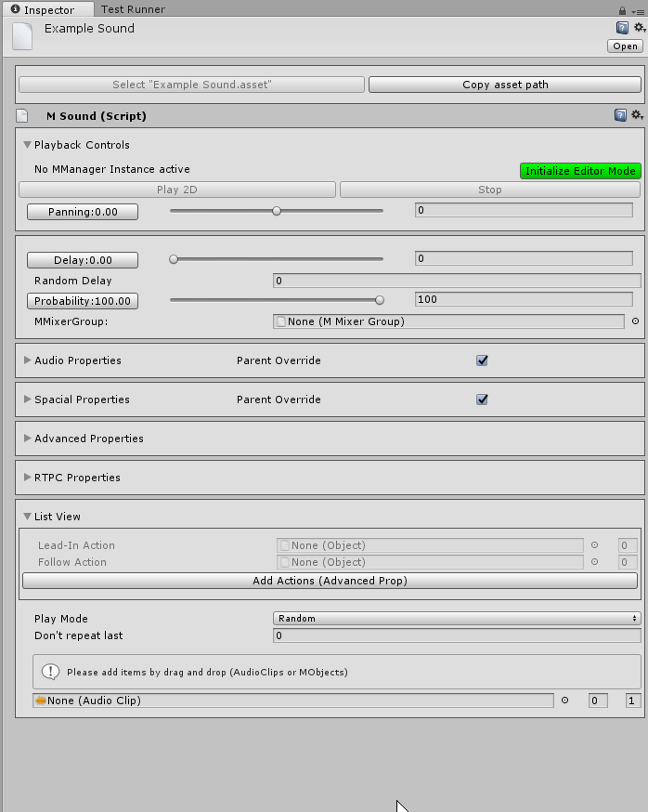Image resolution: width=648 pixels, height=812 pixels.
Task: Click the Panning slider handle
Action: pos(277,211)
